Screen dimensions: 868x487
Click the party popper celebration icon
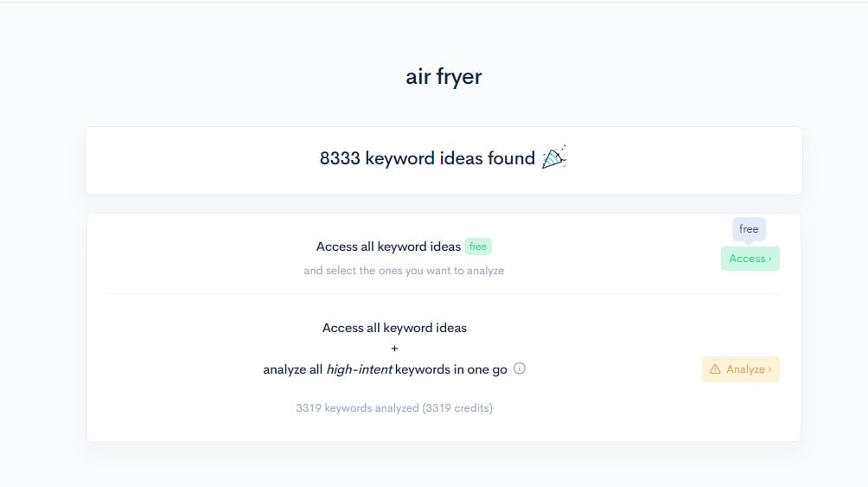coord(553,157)
